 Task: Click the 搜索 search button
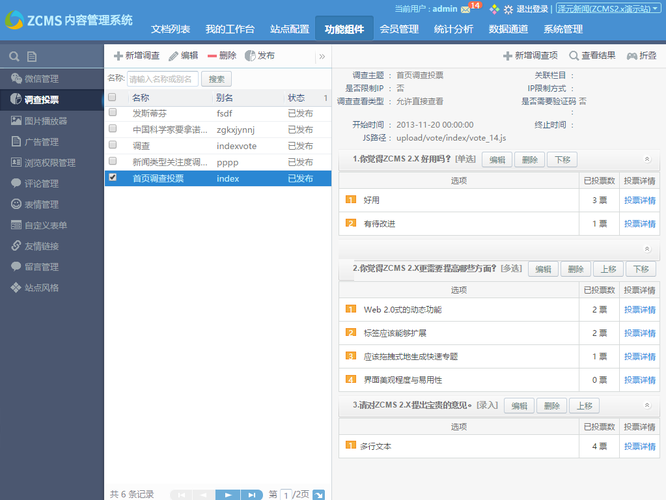click(217, 78)
